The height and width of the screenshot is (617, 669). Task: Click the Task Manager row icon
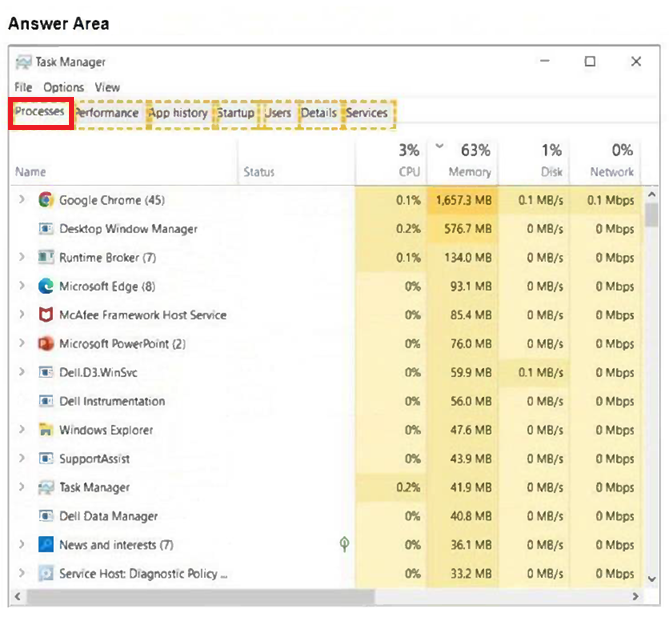[x=46, y=487]
